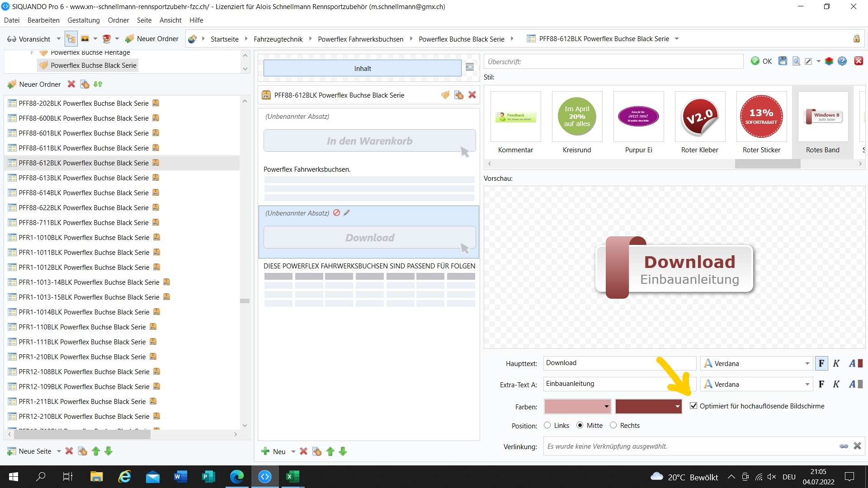Remove PFF88-612BLK page item with red X
This screenshot has width=868, height=488.
(472, 95)
